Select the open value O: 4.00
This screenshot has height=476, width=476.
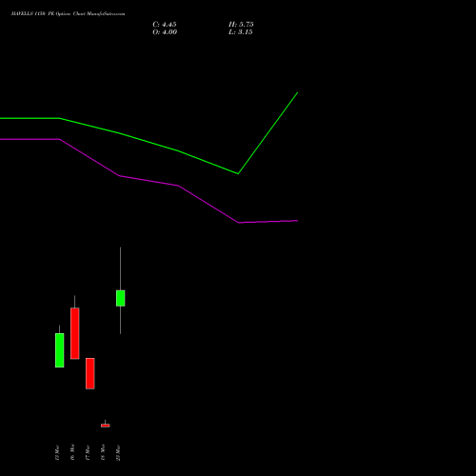[165, 32]
